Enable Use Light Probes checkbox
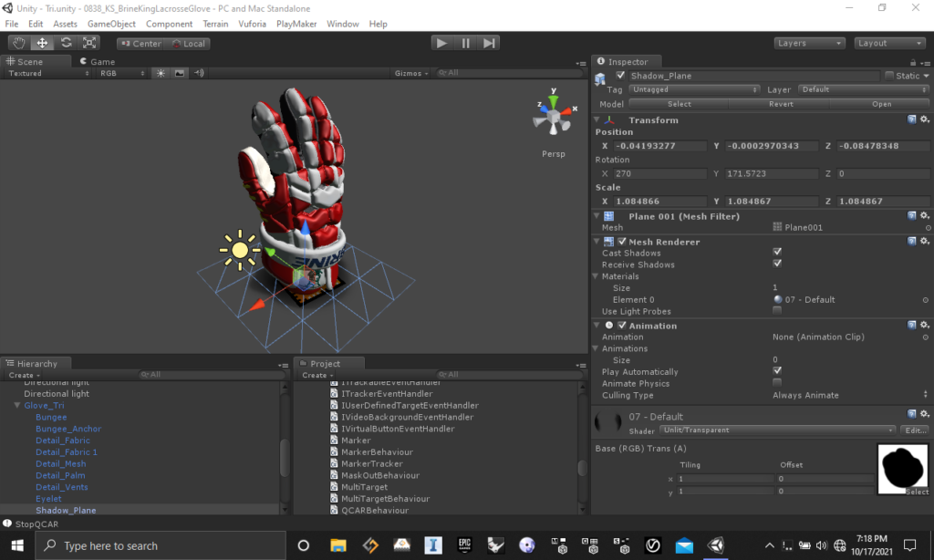 tap(777, 311)
